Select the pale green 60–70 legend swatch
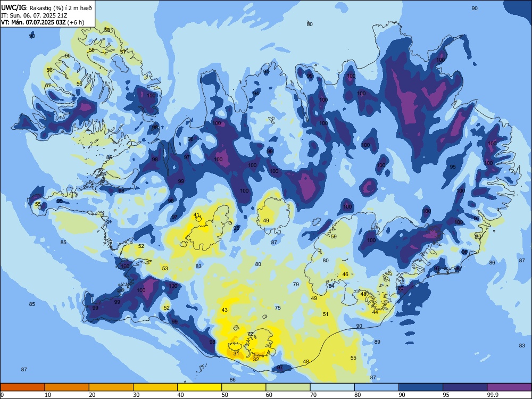 click(288, 387)
